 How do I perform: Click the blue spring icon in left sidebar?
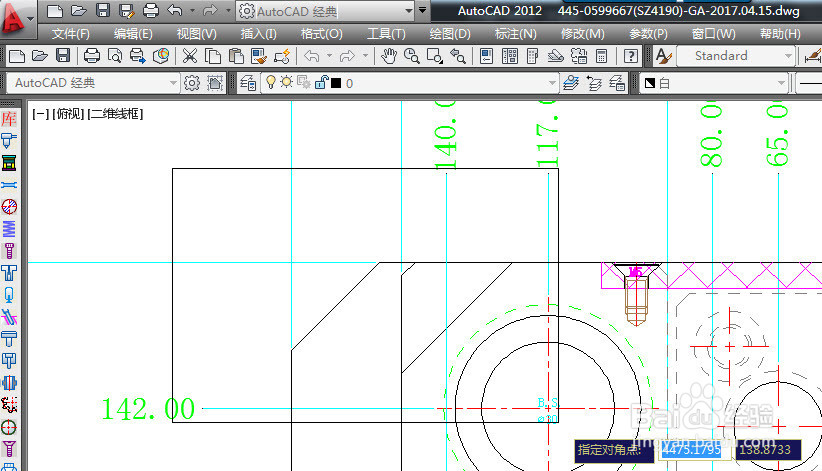click(9, 229)
